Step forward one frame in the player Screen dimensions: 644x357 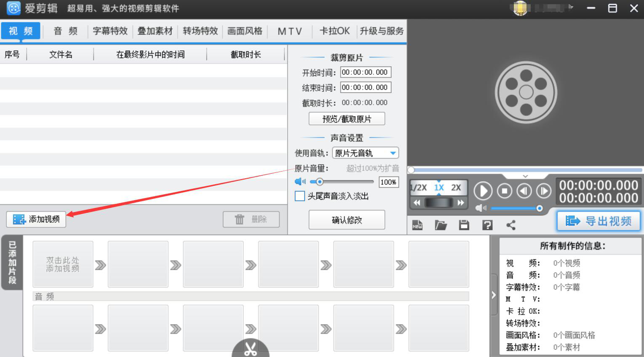click(x=544, y=191)
